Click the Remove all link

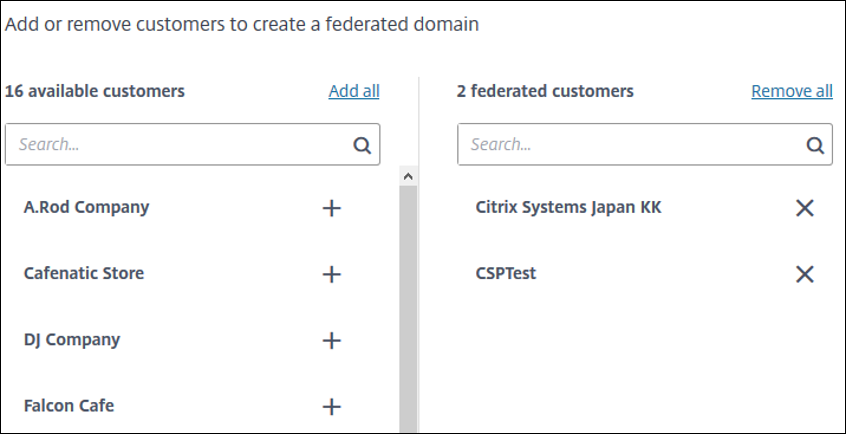(792, 91)
